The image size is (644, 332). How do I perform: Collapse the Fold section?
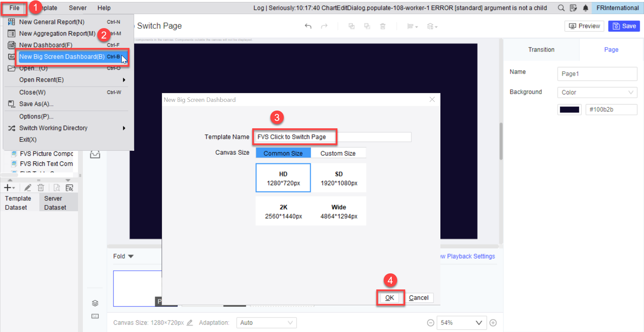click(123, 256)
